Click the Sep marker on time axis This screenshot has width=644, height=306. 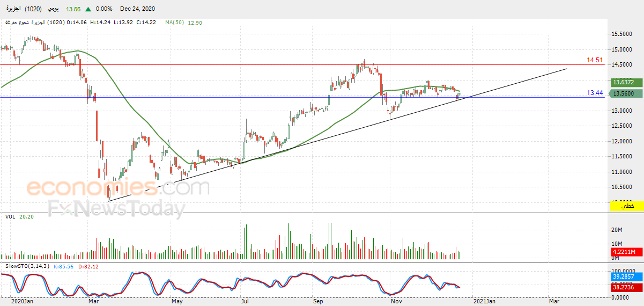click(x=319, y=302)
